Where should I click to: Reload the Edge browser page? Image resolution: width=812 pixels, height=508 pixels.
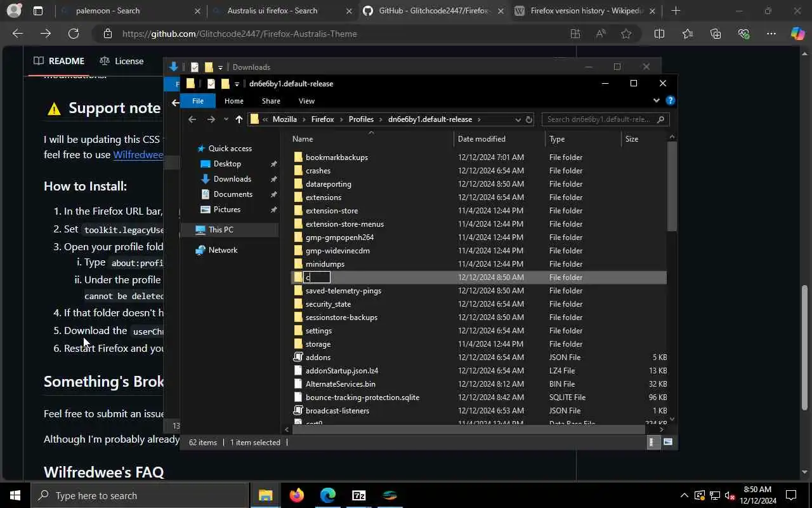coord(74,34)
